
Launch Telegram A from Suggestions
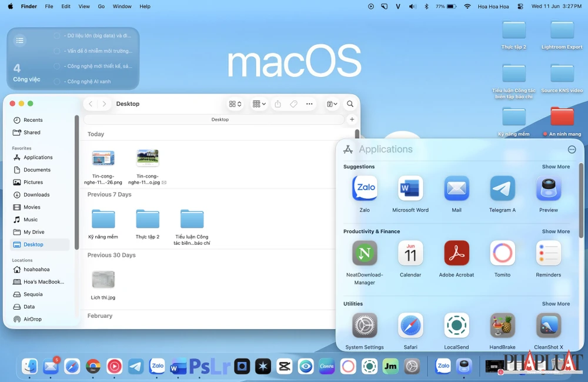pyautogui.click(x=502, y=188)
